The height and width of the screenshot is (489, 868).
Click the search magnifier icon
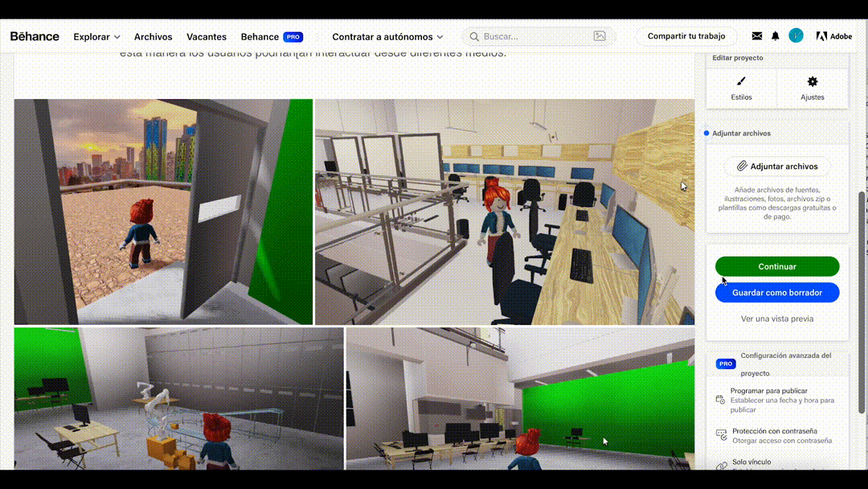474,36
